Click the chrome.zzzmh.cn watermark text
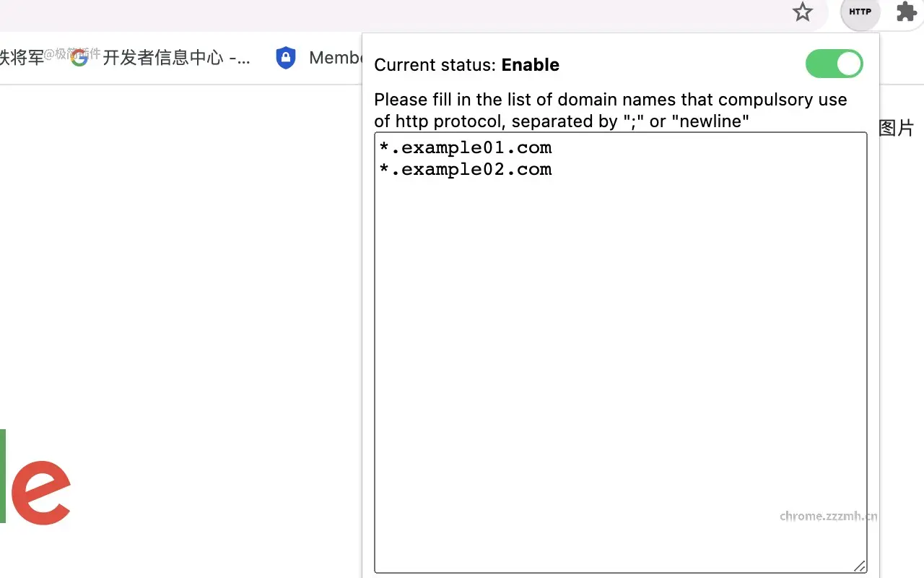924x578 pixels. click(828, 516)
